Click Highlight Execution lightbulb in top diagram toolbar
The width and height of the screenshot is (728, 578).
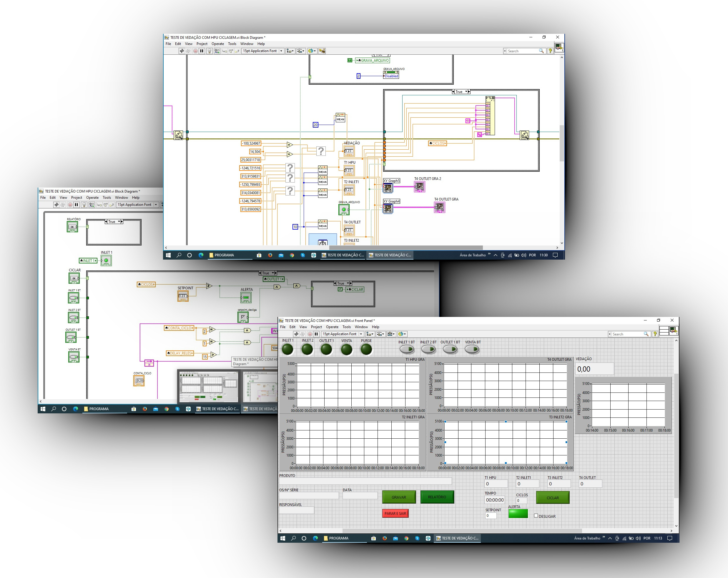(x=209, y=51)
